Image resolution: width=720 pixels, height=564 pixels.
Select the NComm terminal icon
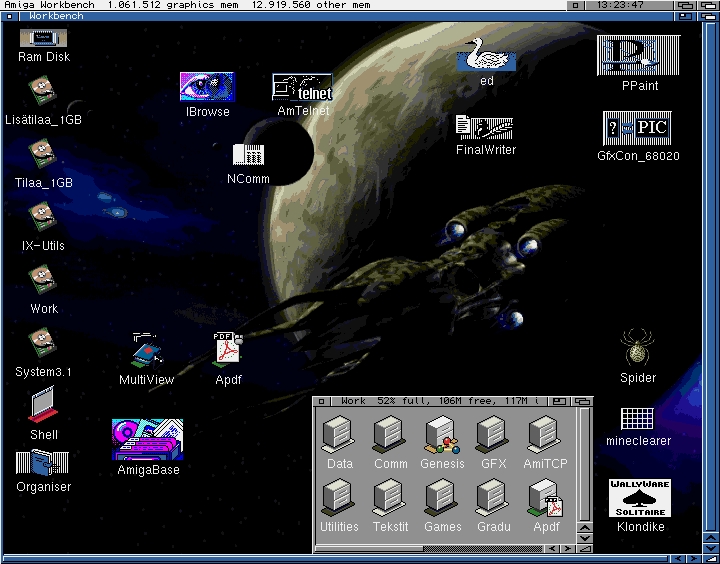248,155
